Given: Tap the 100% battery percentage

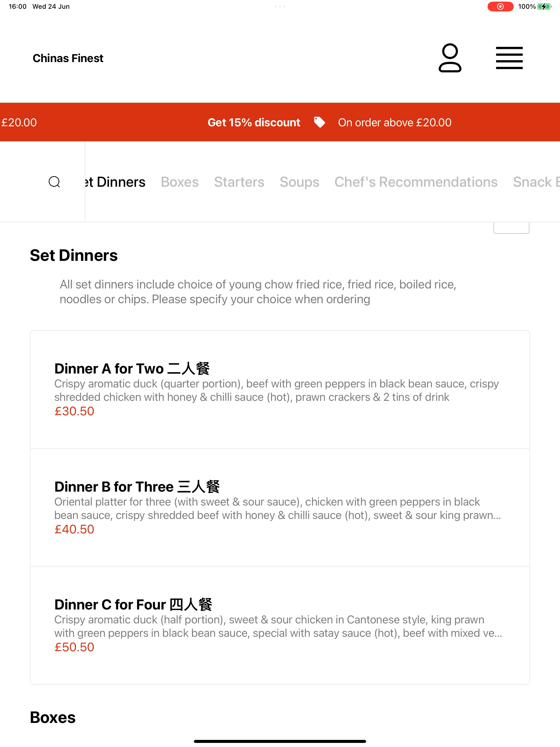Looking at the screenshot, I should click(x=527, y=6).
